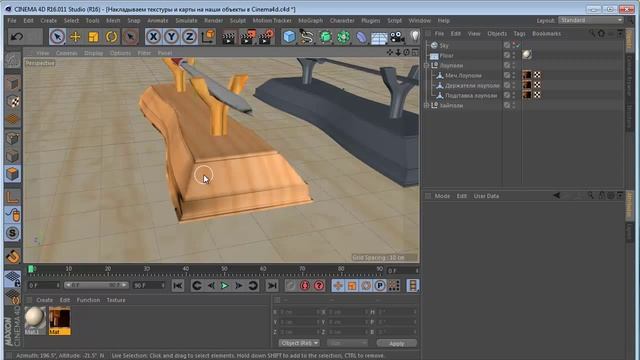Activate the Scale tool
Viewport: 640px width, 360px height.
pos(93,37)
